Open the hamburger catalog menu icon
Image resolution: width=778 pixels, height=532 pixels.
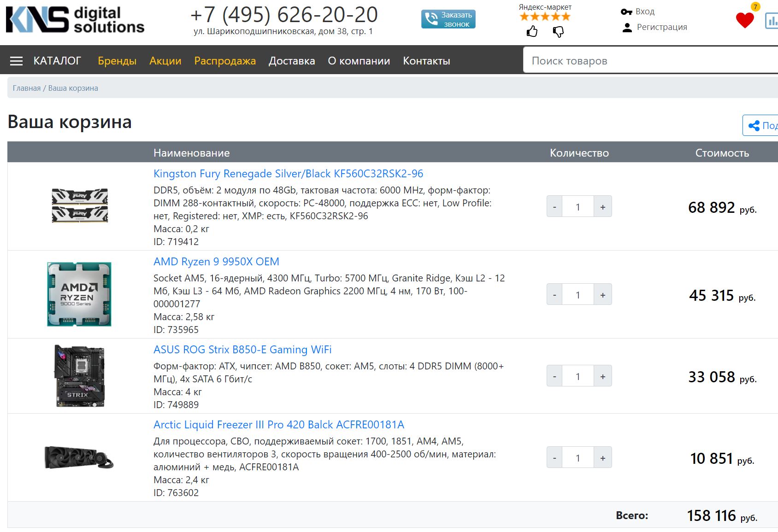coord(16,61)
